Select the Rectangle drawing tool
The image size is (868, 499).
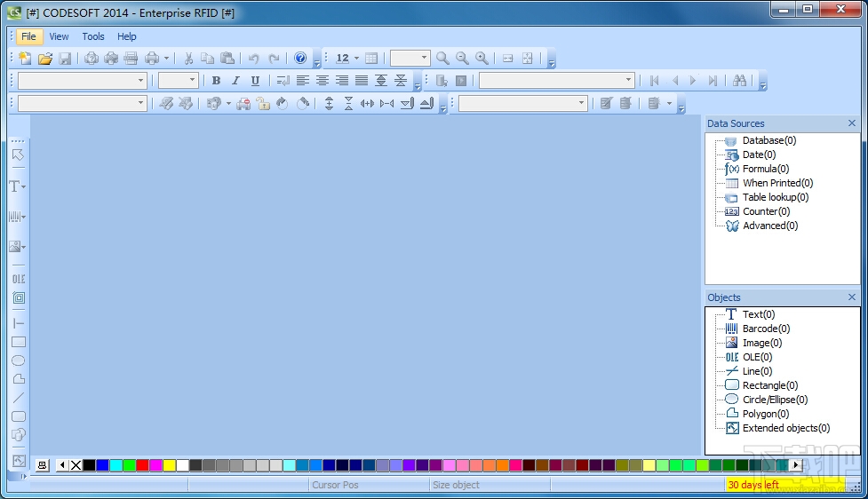click(19, 342)
